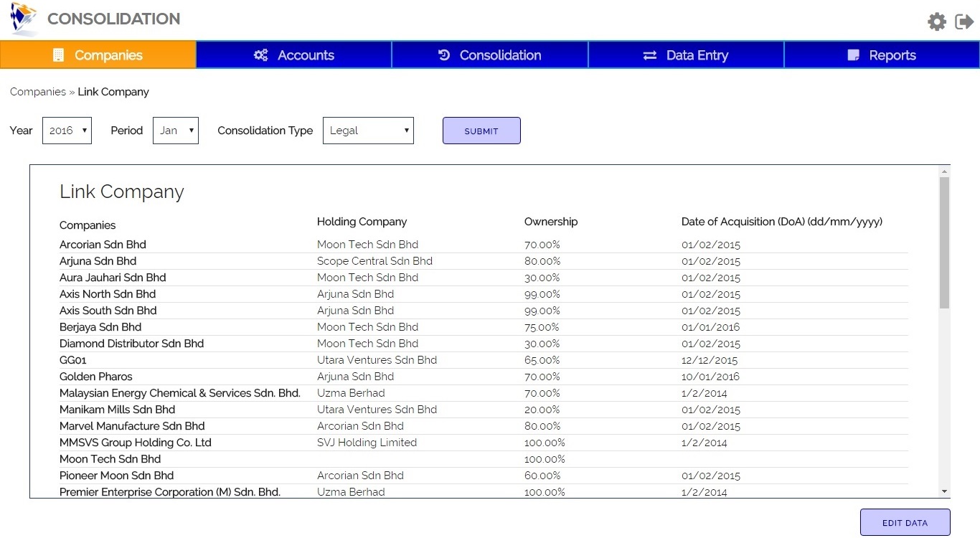
Task: Open settings via the gear icon
Action: click(936, 22)
